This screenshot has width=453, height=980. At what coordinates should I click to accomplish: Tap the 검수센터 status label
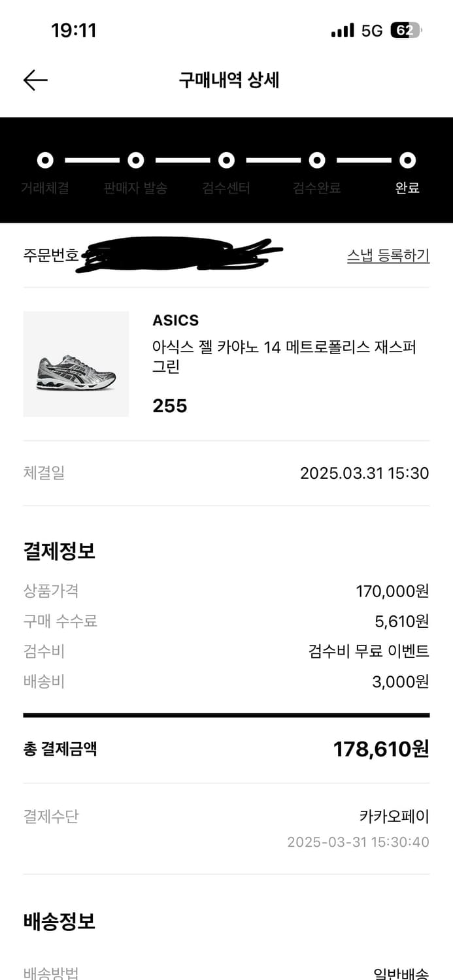[x=226, y=188]
